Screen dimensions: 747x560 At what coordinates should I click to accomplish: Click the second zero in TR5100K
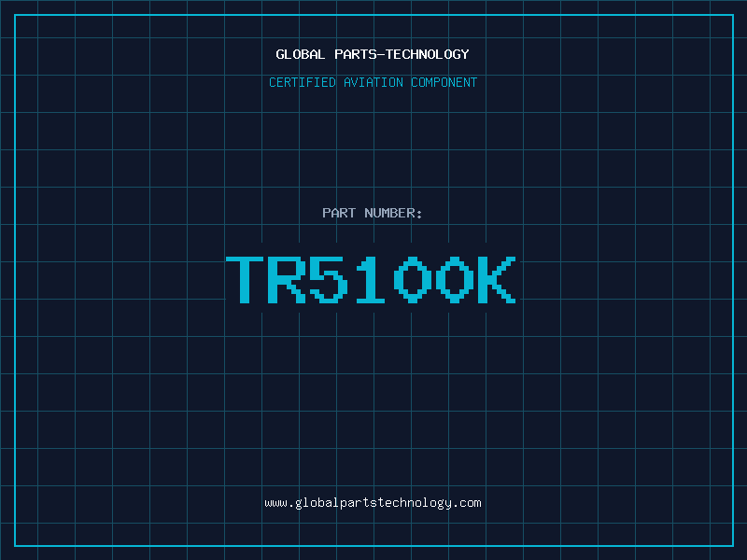click(455, 280)
